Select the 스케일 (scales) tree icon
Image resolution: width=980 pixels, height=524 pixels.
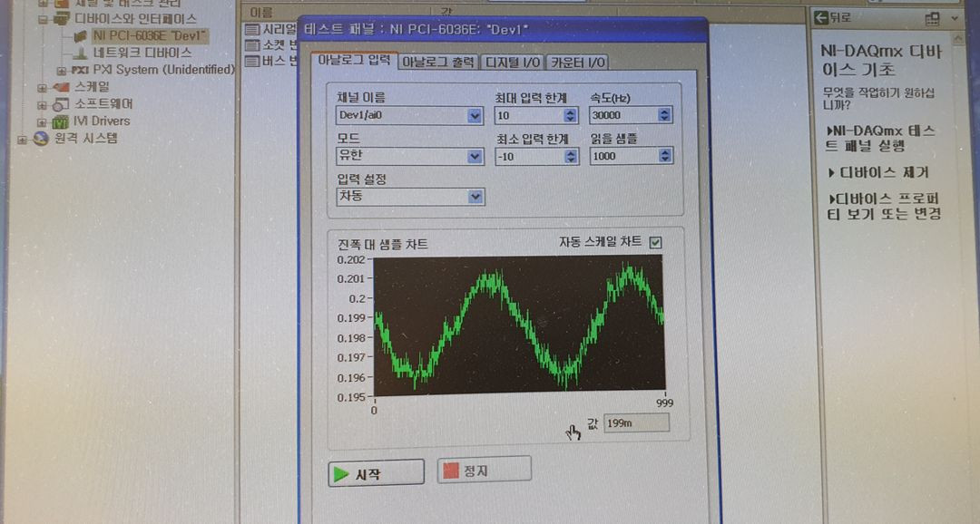pyautogui.click(x=63, y=87)
